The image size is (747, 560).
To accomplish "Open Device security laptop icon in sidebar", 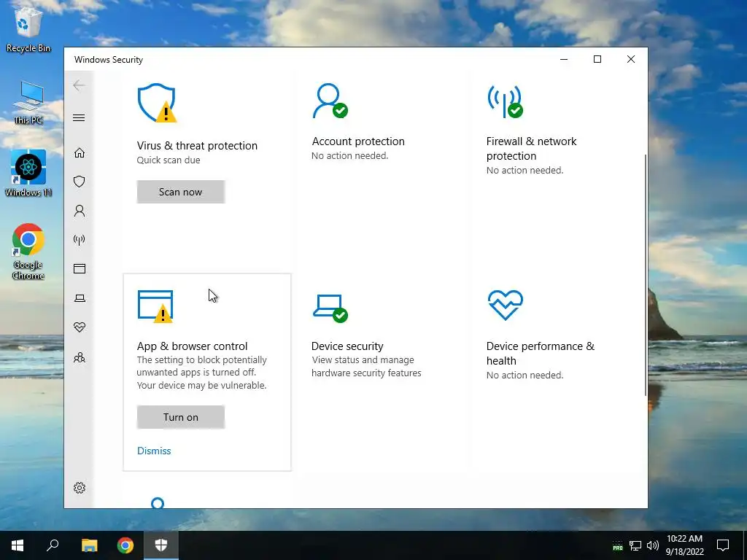I will [x=79, y=298].
